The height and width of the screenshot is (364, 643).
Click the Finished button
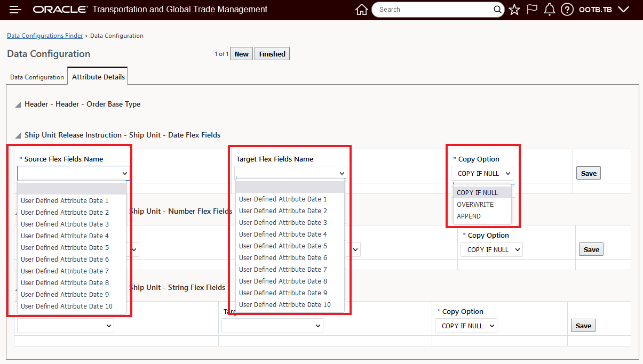point(272,54)
